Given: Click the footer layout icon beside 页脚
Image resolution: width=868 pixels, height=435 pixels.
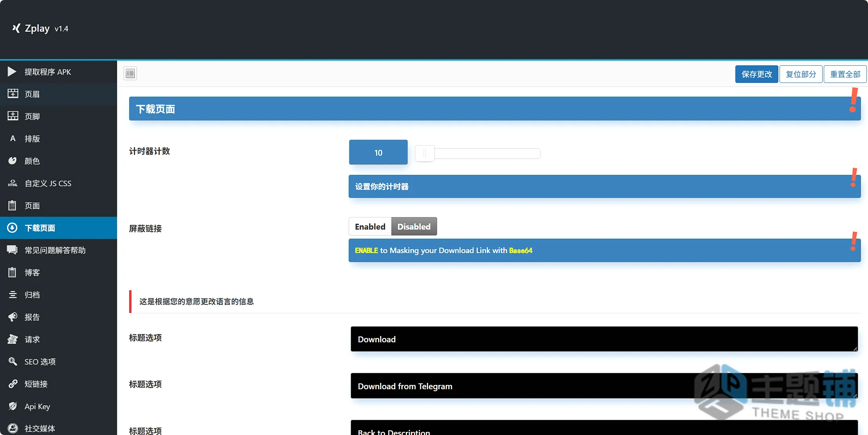Looking at the screenshot, I should 13,116.
